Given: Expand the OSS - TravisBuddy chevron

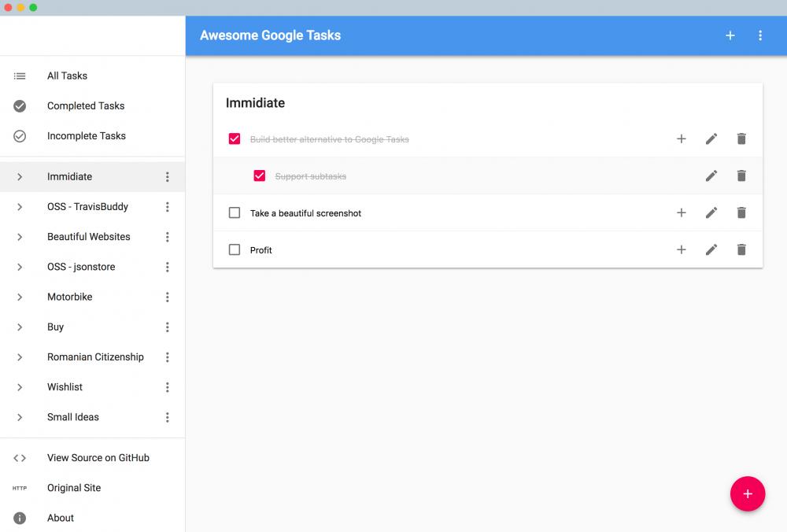Looking at the screenshot, I should [x=20, y=207].
